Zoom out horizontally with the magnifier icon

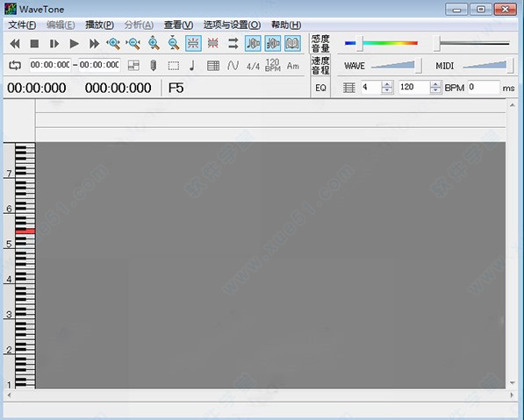pos(133,44)
